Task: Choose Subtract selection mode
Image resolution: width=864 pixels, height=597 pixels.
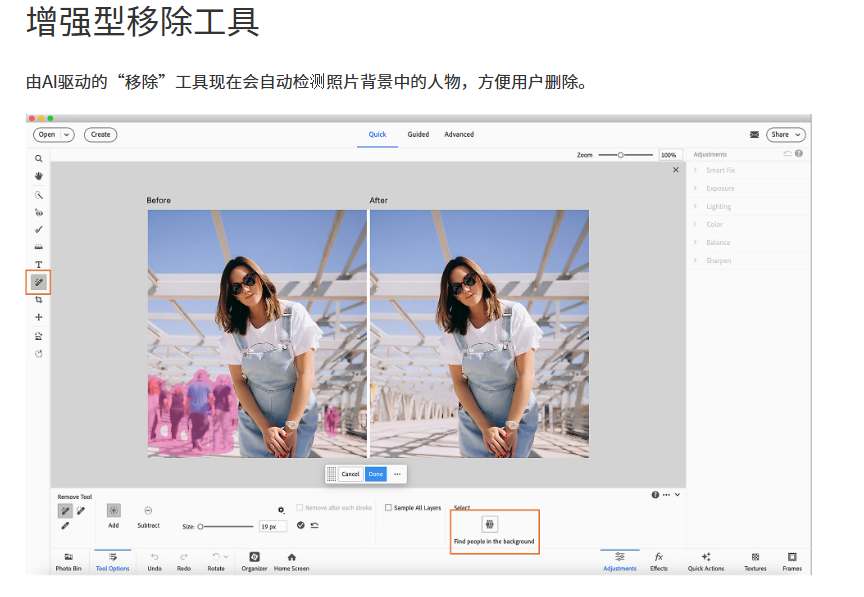Action: (148, 510)
